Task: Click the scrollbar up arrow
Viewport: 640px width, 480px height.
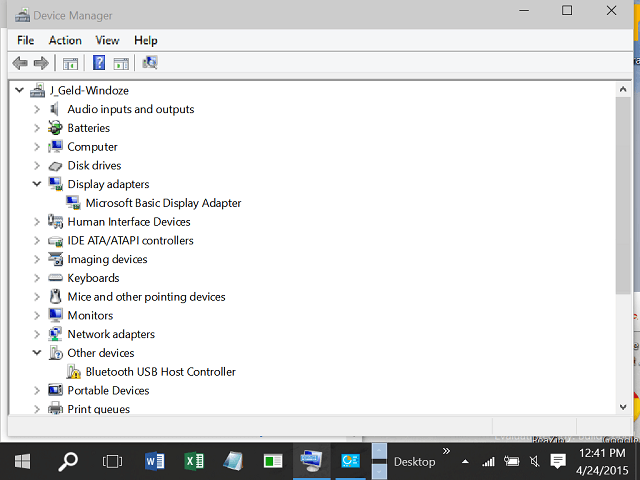Action: pos(623,89)
